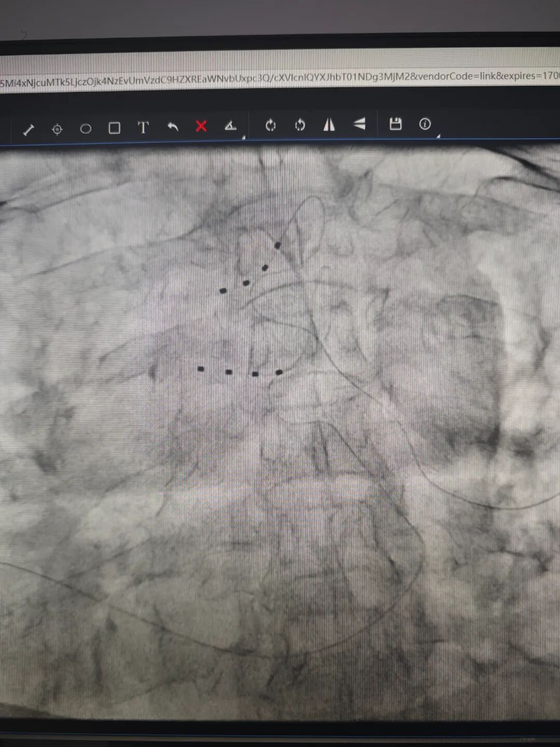Select the ellipse annotation tool
Screen dimensions: 560x747
pyautogui.click(x=86, y=129)
